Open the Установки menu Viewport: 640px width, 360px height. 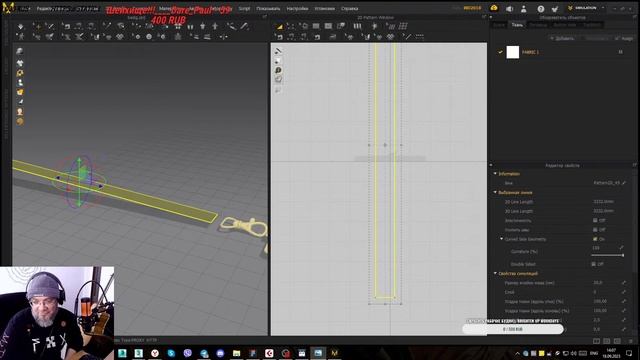(324, 9)
